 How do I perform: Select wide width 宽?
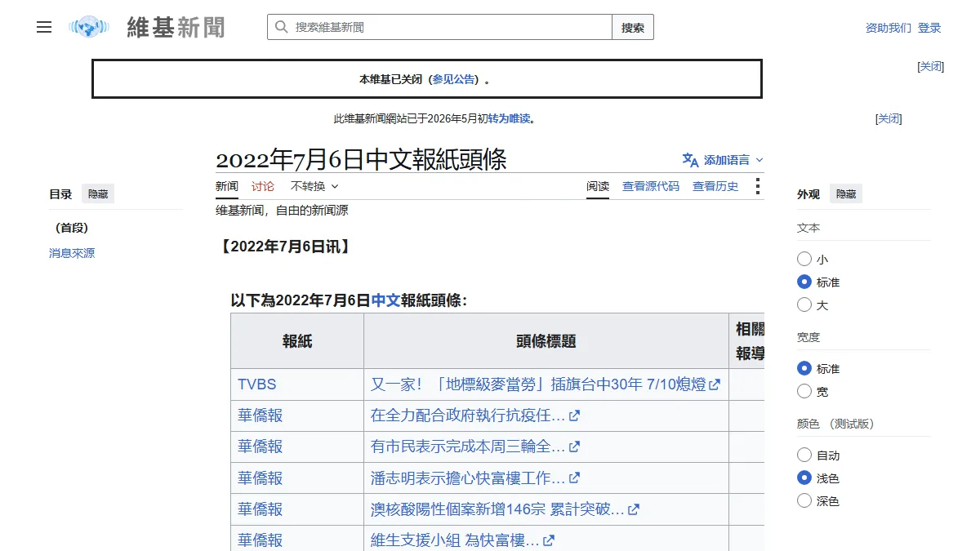pyautogui.click(x=804, y=391)
